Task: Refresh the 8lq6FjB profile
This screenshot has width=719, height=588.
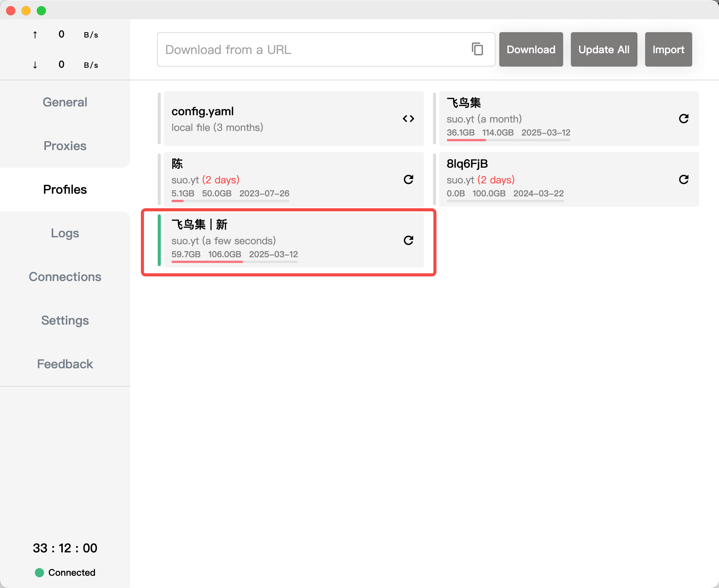Action: [684, 180]
